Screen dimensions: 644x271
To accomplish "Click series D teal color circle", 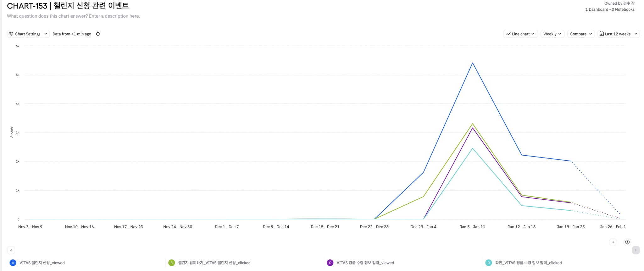I will click(488, 263).
